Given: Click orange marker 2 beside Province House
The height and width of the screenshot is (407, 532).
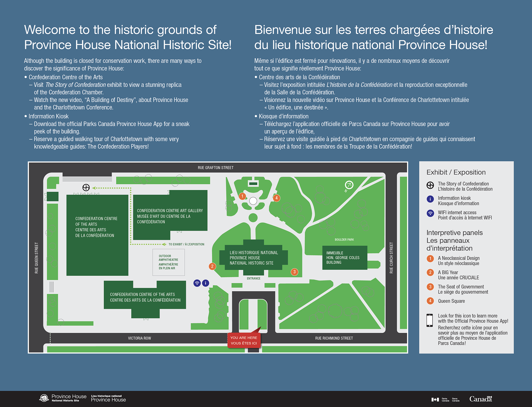Looking at the screenshot, I should tap(212, 266).
